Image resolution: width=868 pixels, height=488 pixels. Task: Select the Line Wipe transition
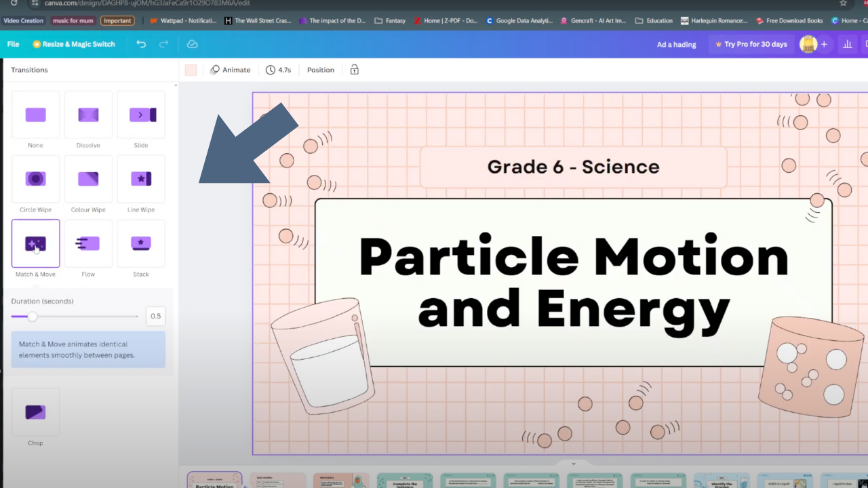(x=141, y=179)
